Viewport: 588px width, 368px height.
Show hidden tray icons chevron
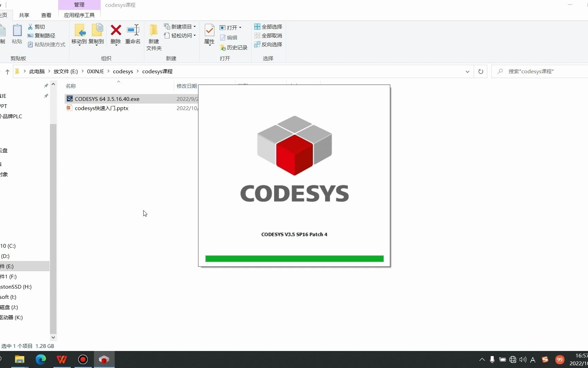(482, 359)
